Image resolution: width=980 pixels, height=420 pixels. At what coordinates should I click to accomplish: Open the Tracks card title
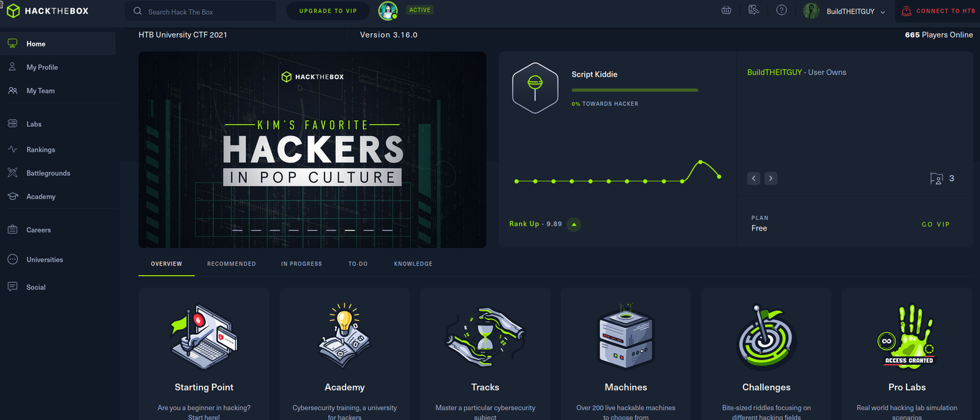coord(485,388)
